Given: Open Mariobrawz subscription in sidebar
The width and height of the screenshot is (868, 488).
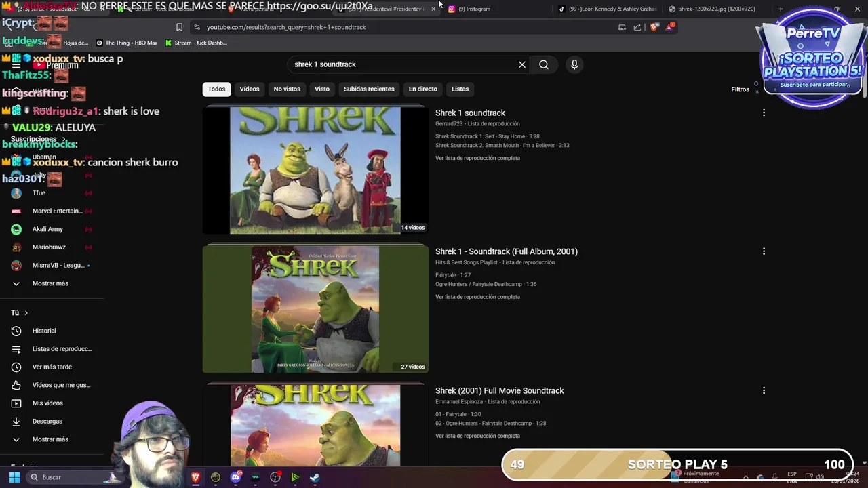Looking at the screenshot, I should pos(52,247).
